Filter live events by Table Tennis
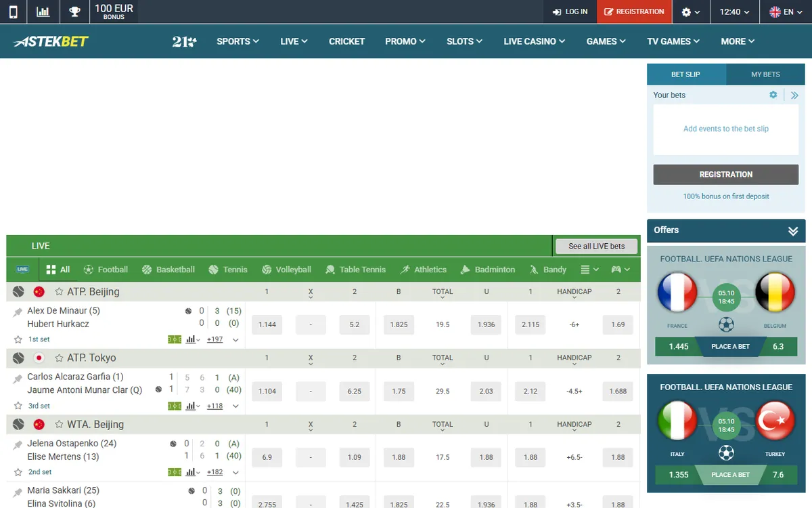Screen dimensions: 812x508 click(x=356, y=270)
